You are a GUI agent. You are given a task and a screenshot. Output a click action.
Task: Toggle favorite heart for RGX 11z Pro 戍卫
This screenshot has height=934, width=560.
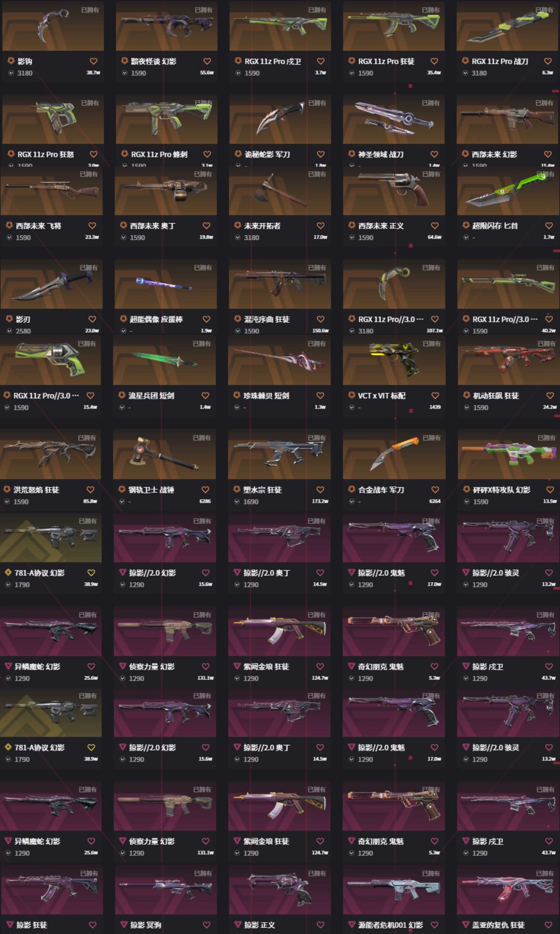pyautogui.click(x=320, y=61)
